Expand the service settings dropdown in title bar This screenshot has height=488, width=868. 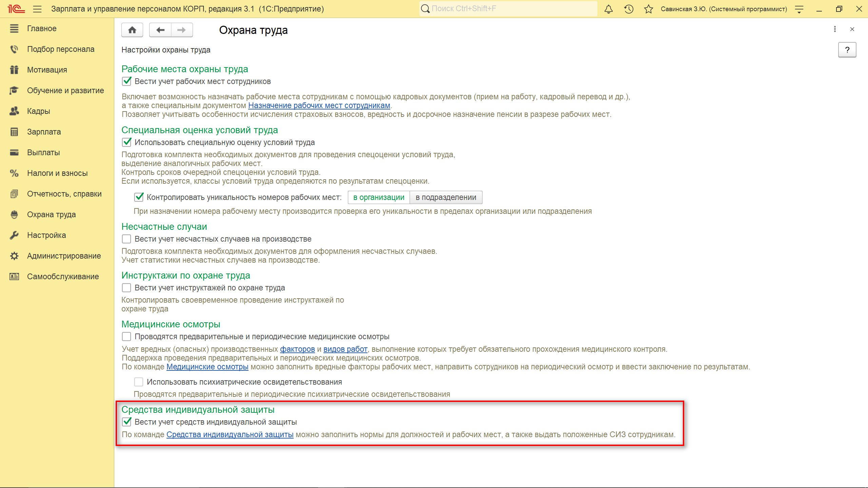tap(799, 9)
